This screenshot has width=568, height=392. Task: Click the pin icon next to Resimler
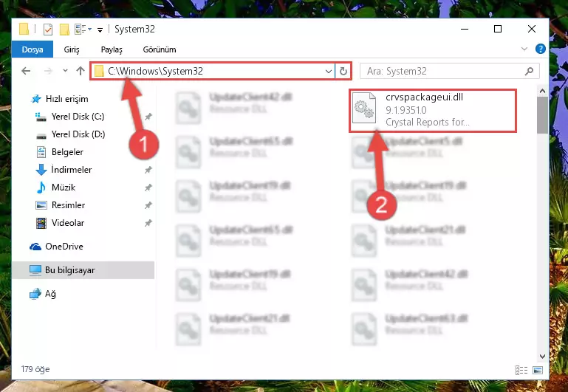pyautogui.click(x=148, y=205)
